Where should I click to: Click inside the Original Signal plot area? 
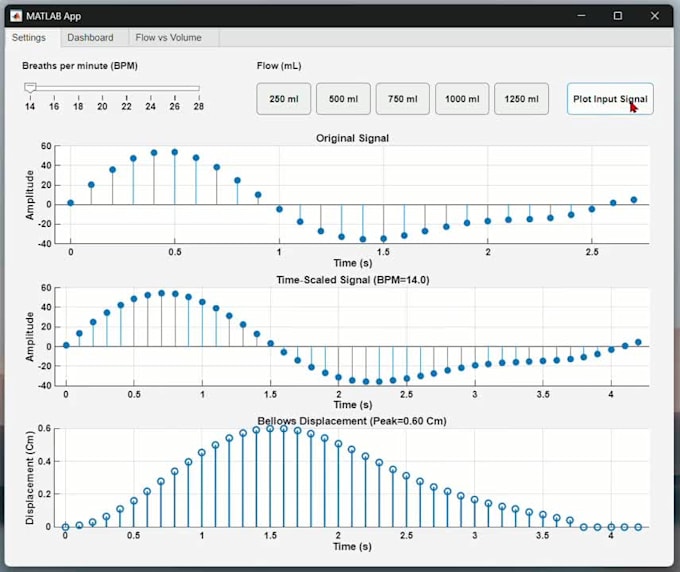(x=351, y=195)
